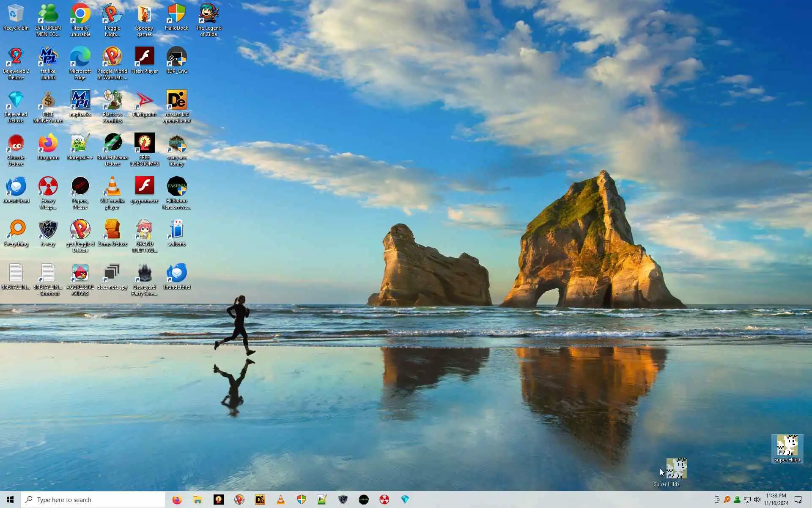This screenshot has height=508, width=812.
Task: Click the VLC cone in the taskbar
Action: pos(280,500)
